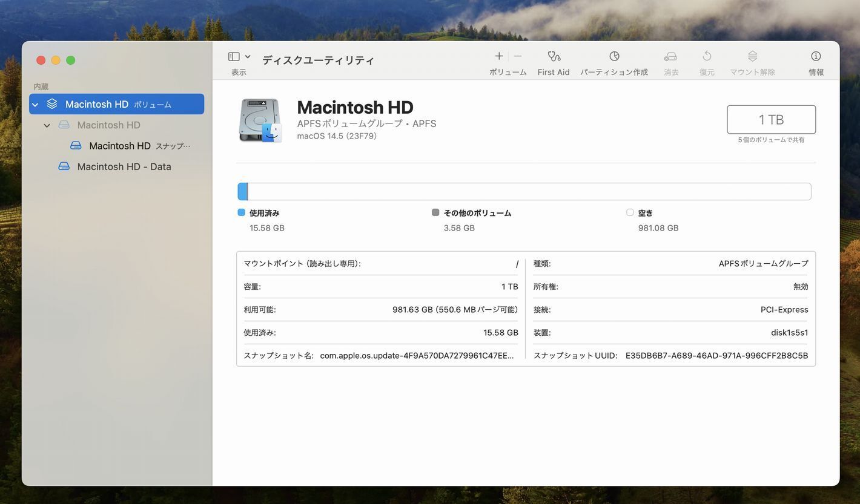Viewport: 860px width, 504px height.
Task: Click the Macintosh HD drive image
Action: (260, 120)
